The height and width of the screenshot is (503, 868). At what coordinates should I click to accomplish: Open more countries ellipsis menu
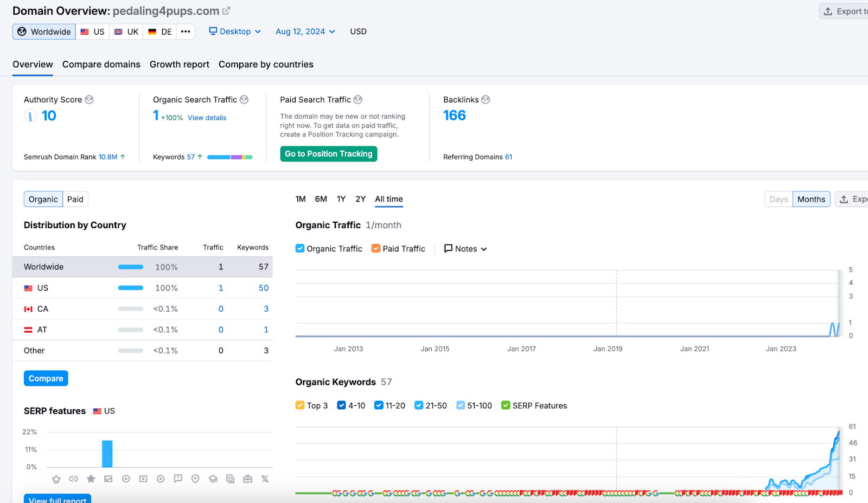[186, 31]
